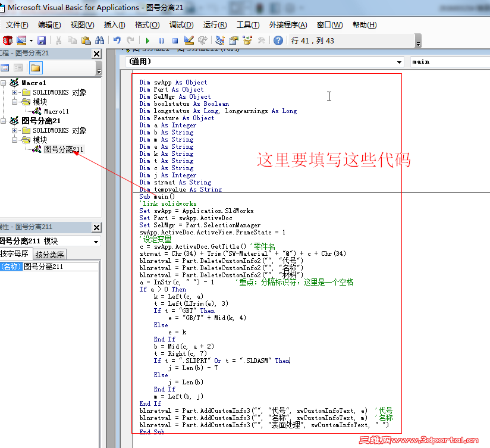Click the toolbar options overflow arrow
Image resolution: width=490 pixels, height=448 pixels.
[x=418, y=41]
